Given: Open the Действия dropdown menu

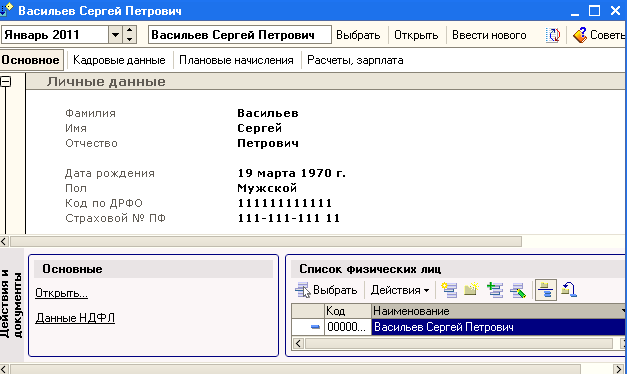Looking at the screenshot, I should point(400,290).
